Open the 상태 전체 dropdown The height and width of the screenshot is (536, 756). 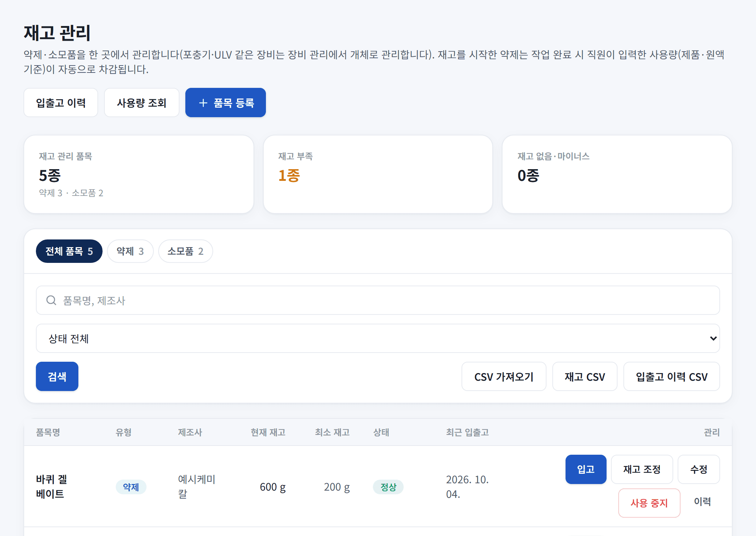[378, 338]
